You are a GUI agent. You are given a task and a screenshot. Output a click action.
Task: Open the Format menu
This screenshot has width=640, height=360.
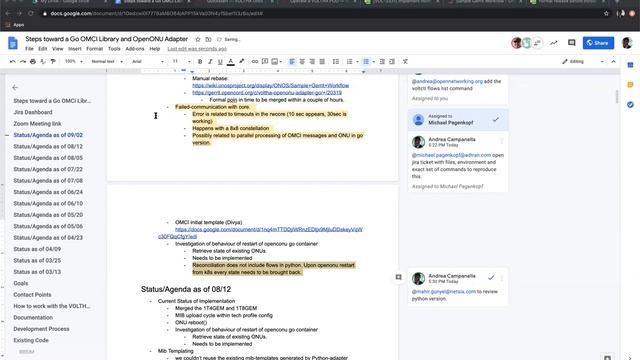pyautogui.click(x=94, y=49)
